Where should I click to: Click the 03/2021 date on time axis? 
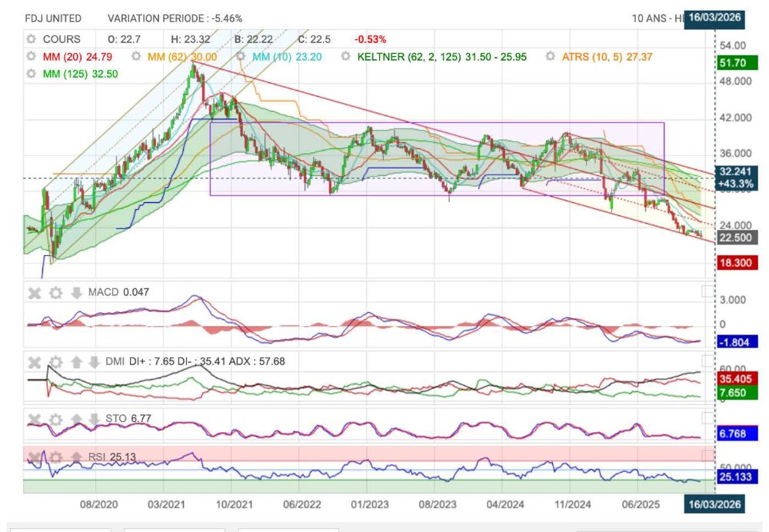click(x=167, y=504)
